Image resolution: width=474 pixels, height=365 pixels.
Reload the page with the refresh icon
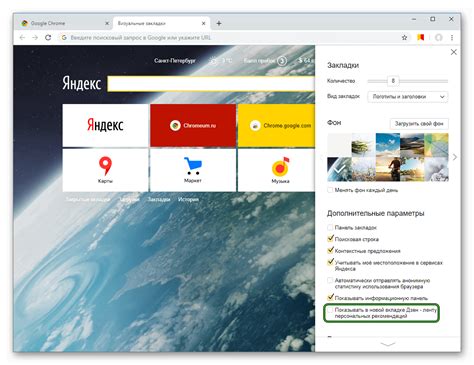pos(48,38)
